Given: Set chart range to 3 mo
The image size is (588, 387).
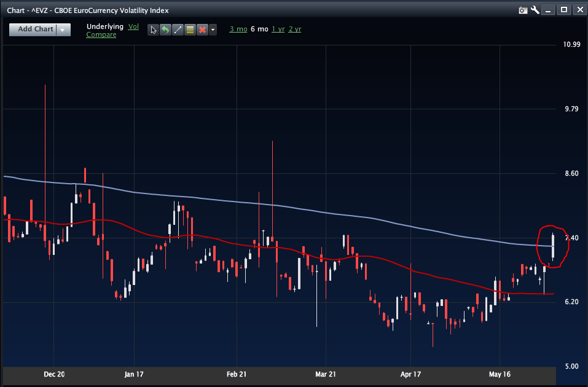Looking at the screenshot, I should 238,29.
